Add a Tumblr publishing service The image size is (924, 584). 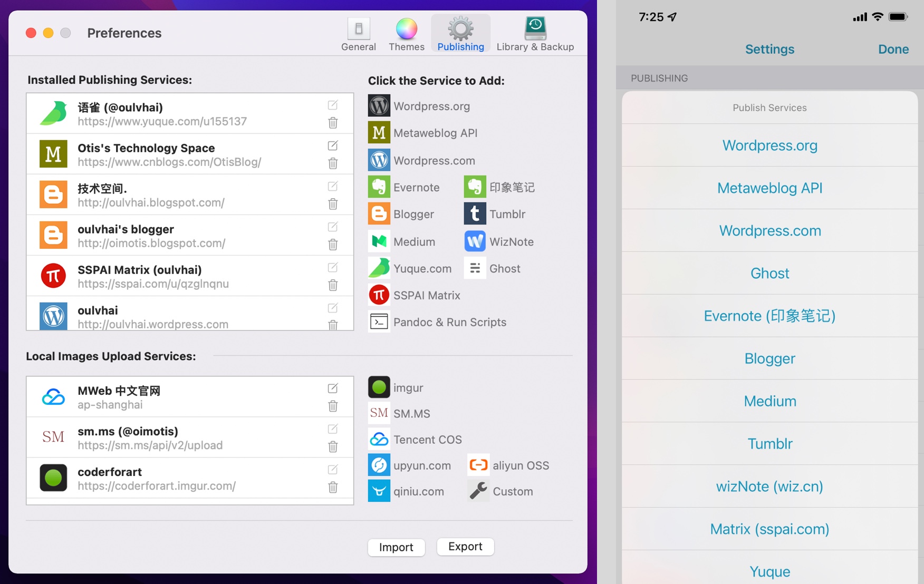pos(495,214)
